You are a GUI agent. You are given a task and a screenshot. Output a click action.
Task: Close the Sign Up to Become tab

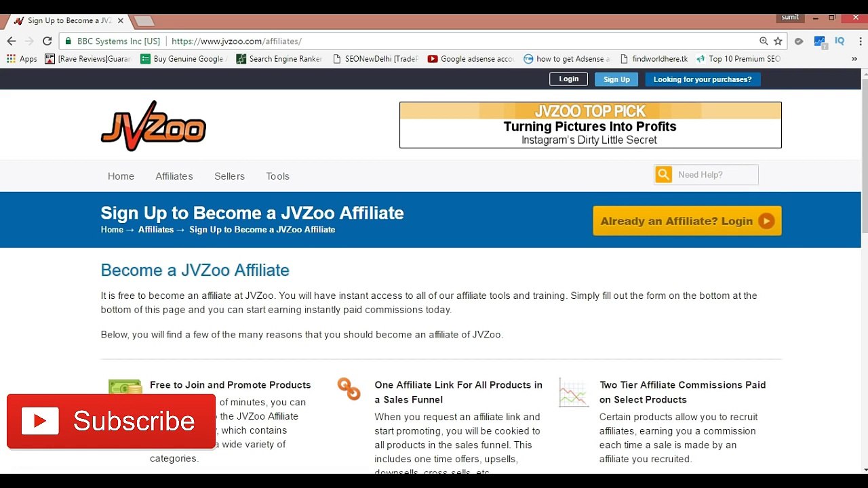tap(121, 21)
